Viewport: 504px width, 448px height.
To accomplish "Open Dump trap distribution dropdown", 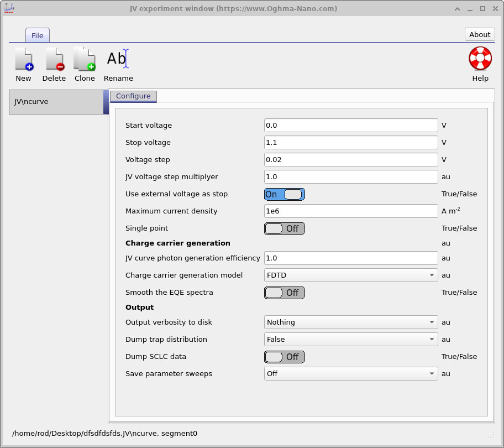I will pyautogui.click(x=351, y=339).
